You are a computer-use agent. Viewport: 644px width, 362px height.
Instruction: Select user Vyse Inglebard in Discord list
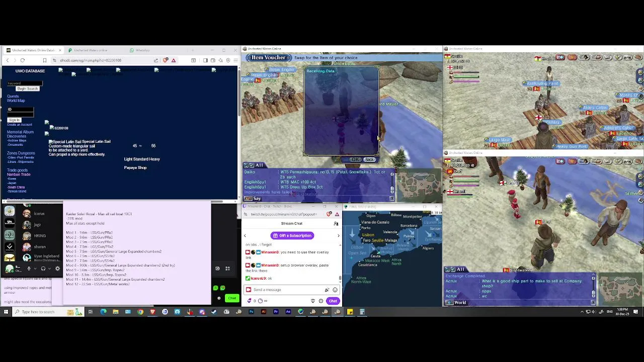[x=46, y=256]
